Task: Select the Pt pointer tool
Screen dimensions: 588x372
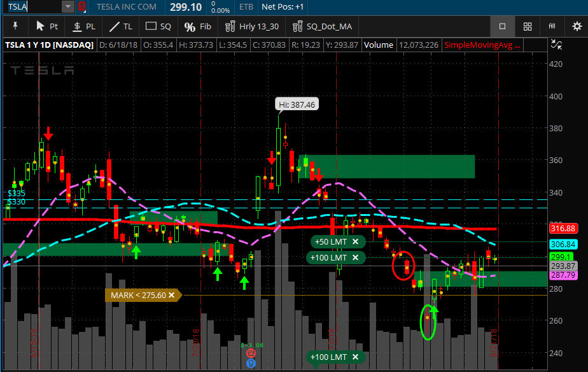Action: (47, 26)
